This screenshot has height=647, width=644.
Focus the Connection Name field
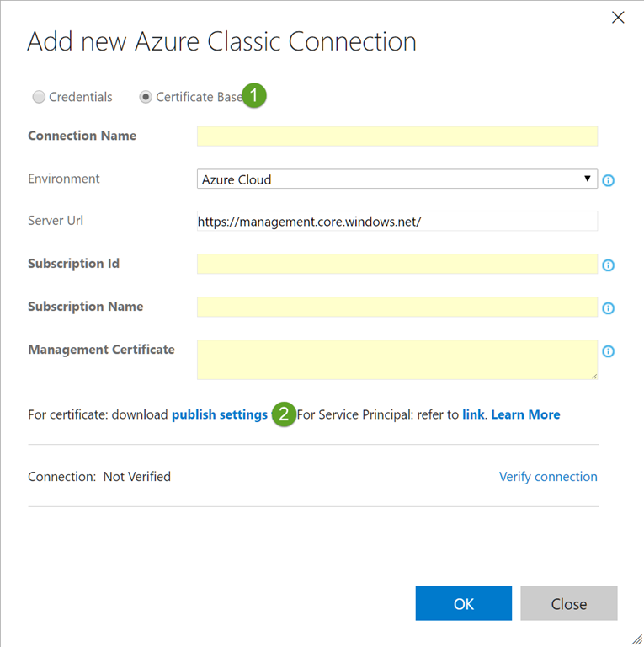(x=397, y=136)
